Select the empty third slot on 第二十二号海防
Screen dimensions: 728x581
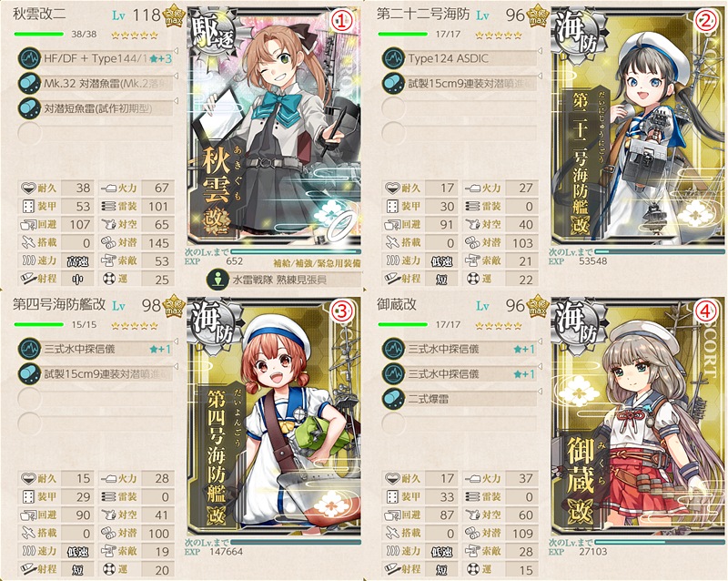(460, 108)
